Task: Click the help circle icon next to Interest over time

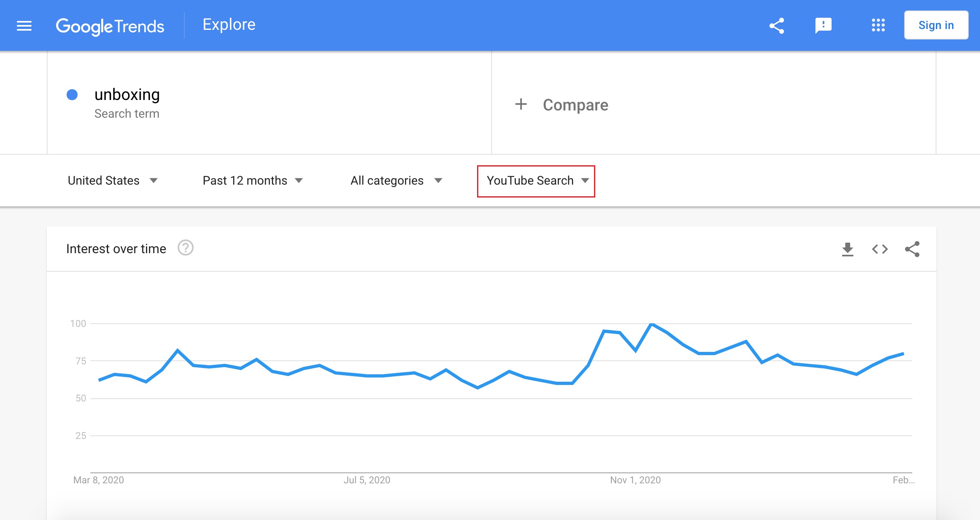Action: coord(187,248)
